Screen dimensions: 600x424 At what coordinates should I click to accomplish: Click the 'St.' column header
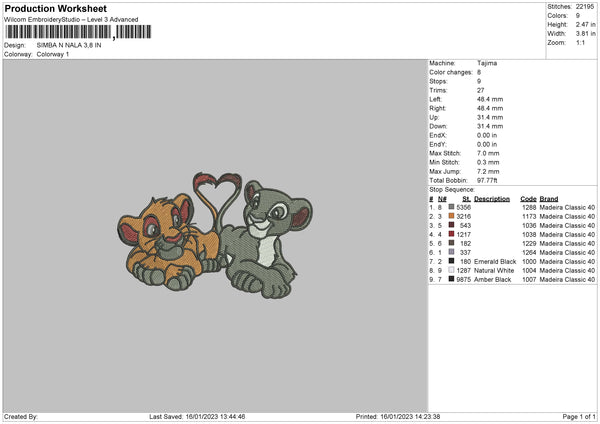[466, 199]
